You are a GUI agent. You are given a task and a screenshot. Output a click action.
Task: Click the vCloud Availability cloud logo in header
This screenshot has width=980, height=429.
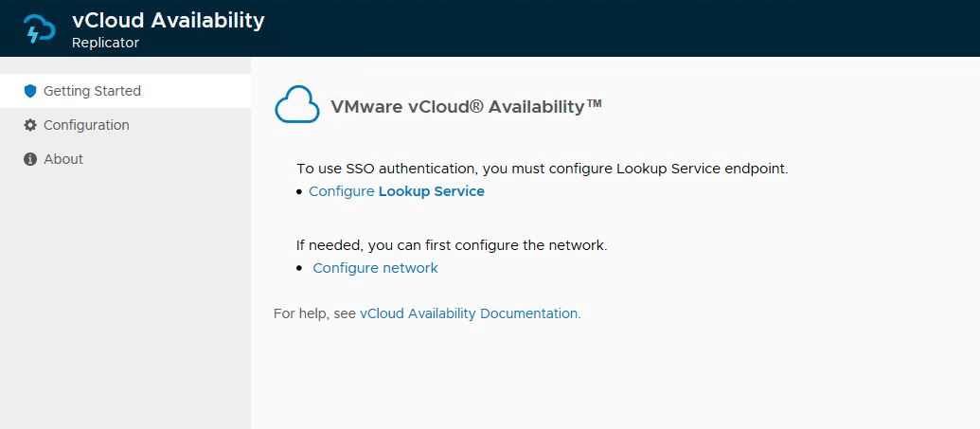tap(40, 28)
